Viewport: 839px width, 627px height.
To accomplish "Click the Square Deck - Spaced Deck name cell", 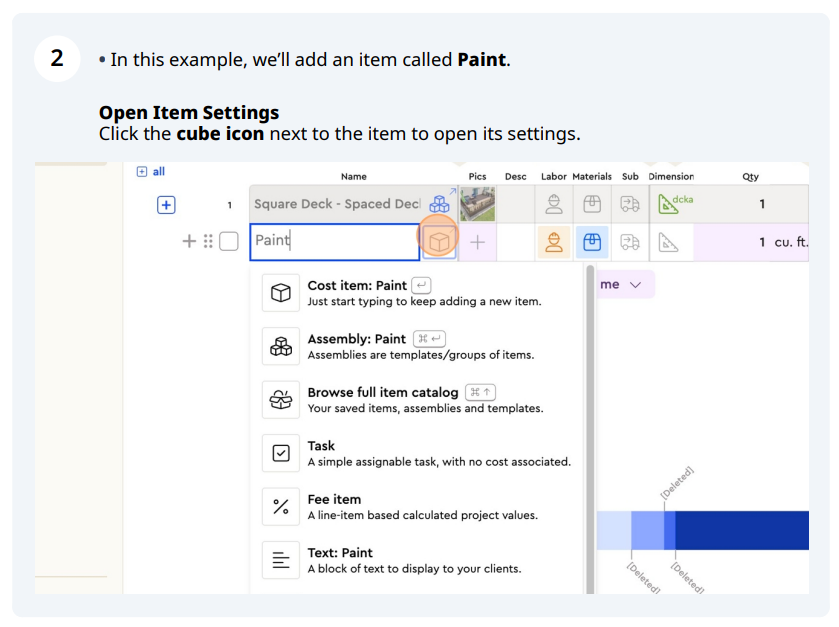I will [x=337, y=204].
